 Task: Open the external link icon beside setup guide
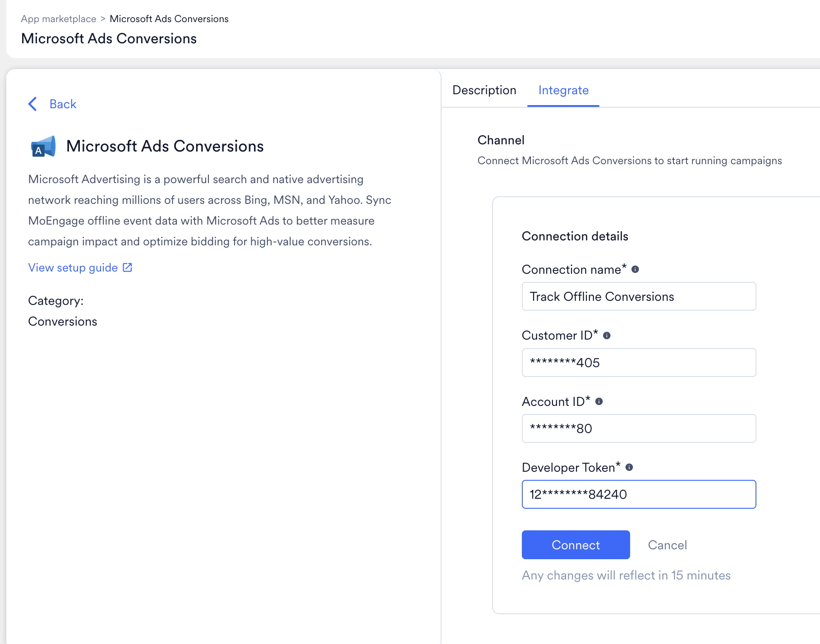click(x=128, y=267)
